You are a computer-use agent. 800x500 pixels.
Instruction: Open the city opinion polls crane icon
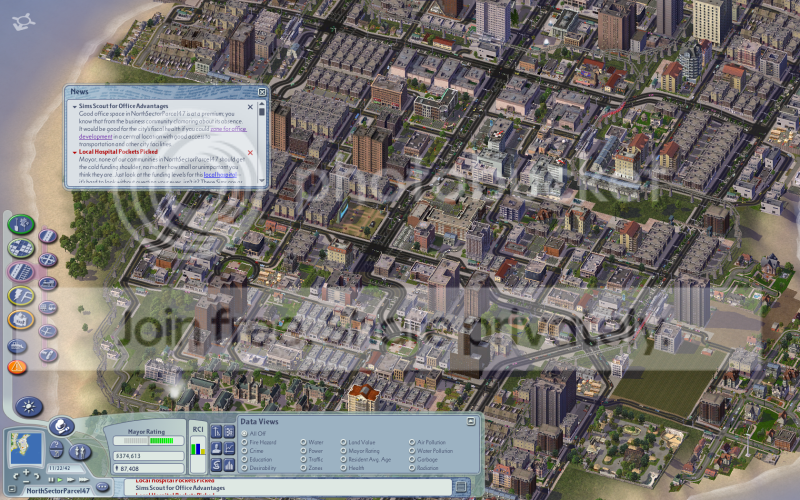coord(216,432)
